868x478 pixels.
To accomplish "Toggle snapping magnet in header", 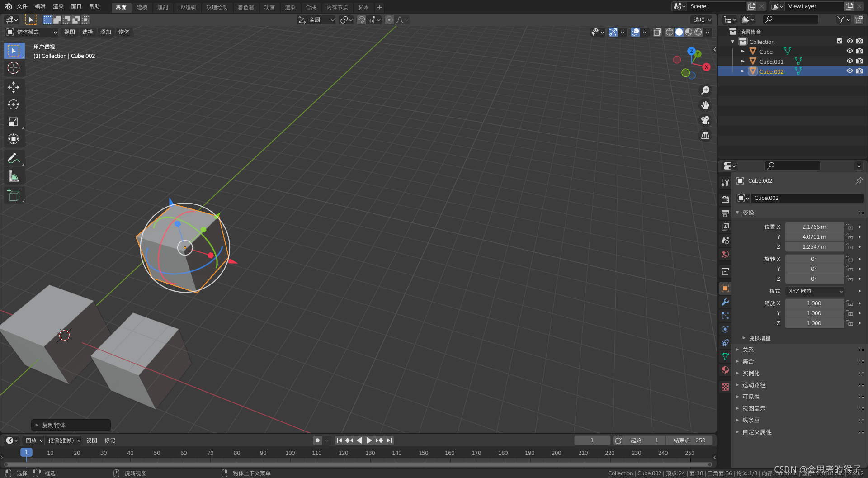I will click(x=361, y=20).
